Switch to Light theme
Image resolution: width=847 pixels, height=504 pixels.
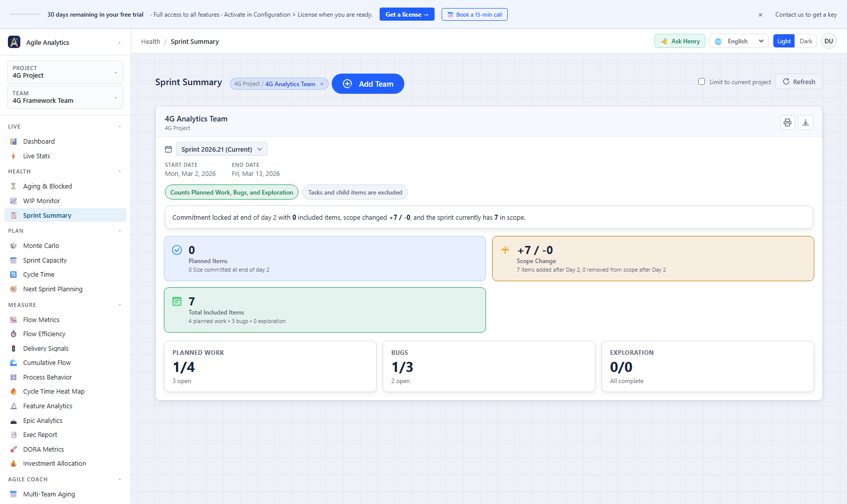click(x=784, y=41)
